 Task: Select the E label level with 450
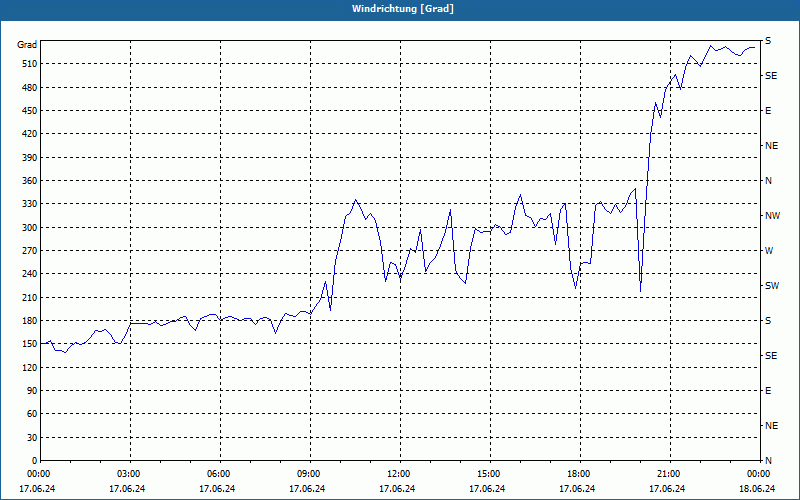coord(768,111)
